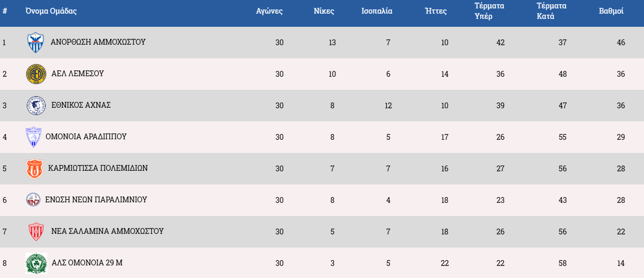Screen dimensions: 644x278
Task: Click the Anorthosis Famagusta team crest
Action: pyautogui.click(x=36, y=43)
